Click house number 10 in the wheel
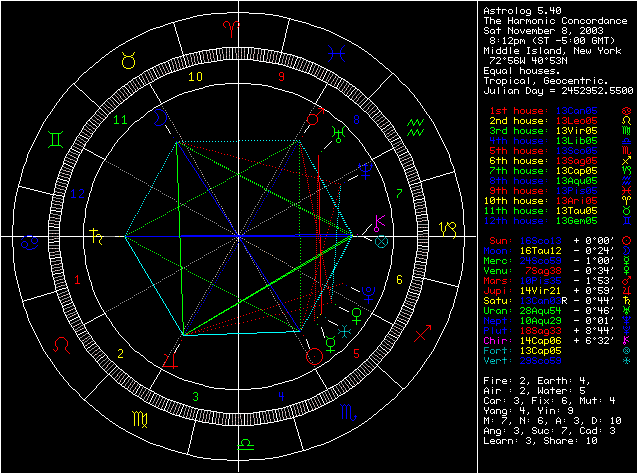Viewport: 638px width, 474px height. pos(195,76)
